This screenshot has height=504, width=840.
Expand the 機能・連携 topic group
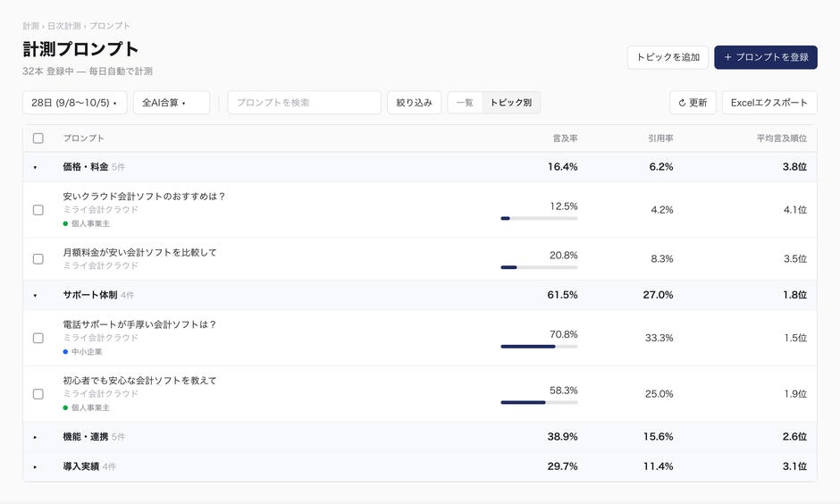pos(36,437)
